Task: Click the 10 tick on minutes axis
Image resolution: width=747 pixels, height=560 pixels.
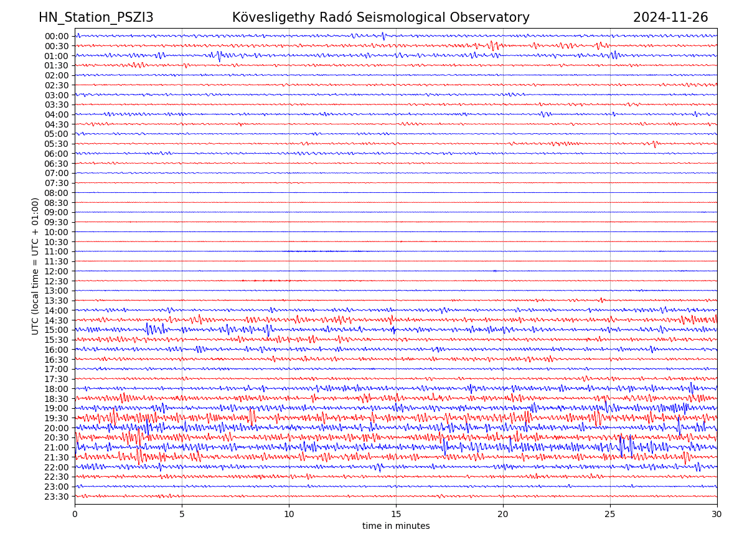Action: (289, 514)
